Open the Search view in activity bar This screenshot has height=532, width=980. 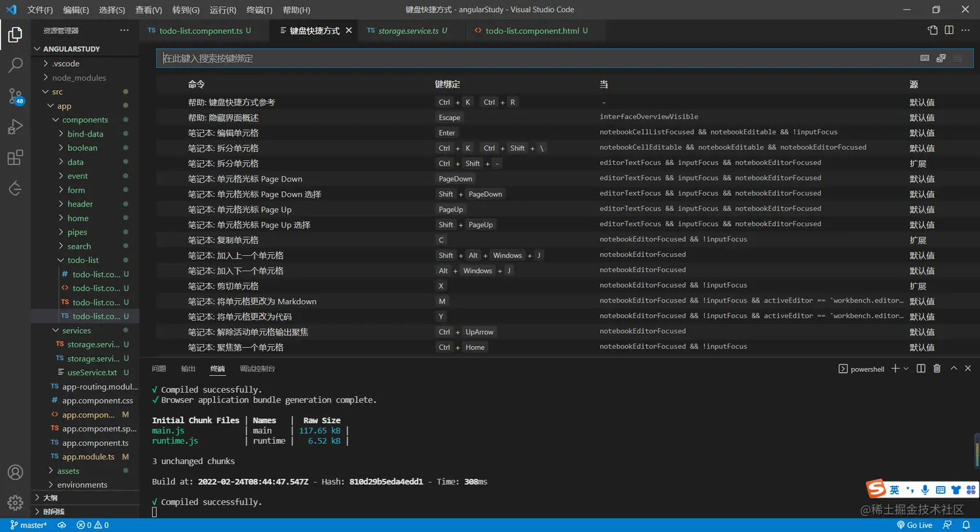(x=15, y=65)
